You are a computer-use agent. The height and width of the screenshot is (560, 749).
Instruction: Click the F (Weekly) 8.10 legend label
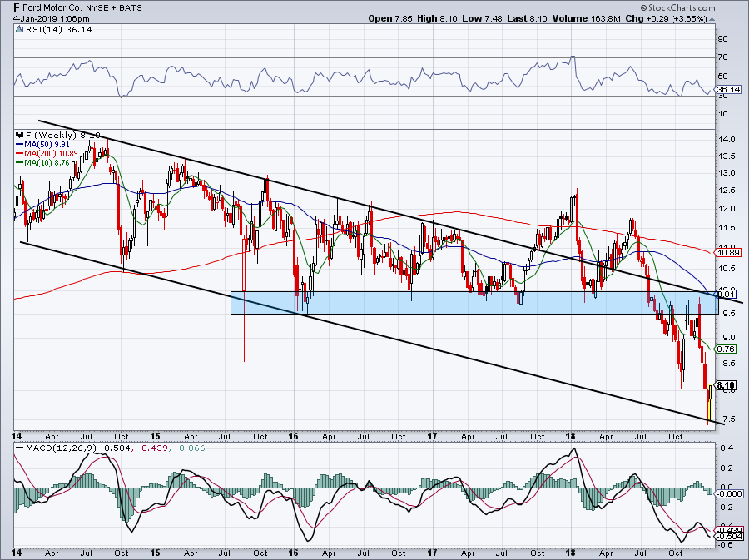pyautogui.click(x=62, y=135)
